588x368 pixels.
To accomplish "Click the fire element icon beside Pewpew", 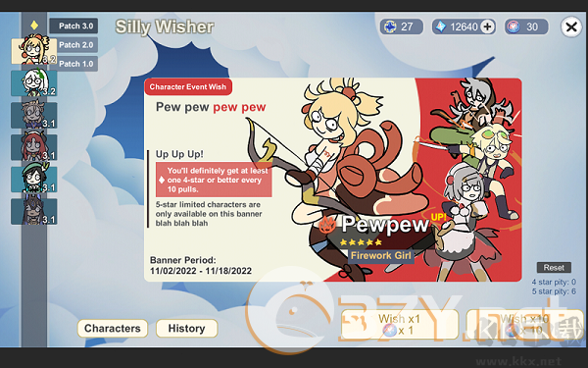I will pos(327,225).
